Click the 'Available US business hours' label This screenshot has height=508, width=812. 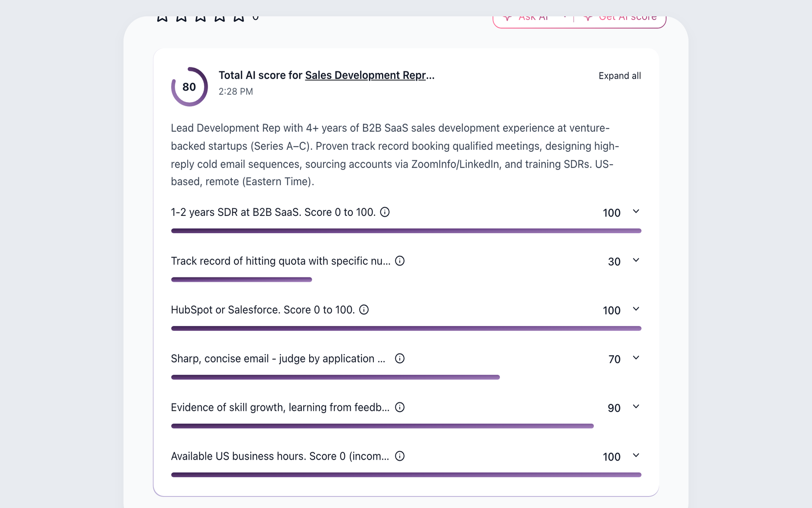click(280, 456)
